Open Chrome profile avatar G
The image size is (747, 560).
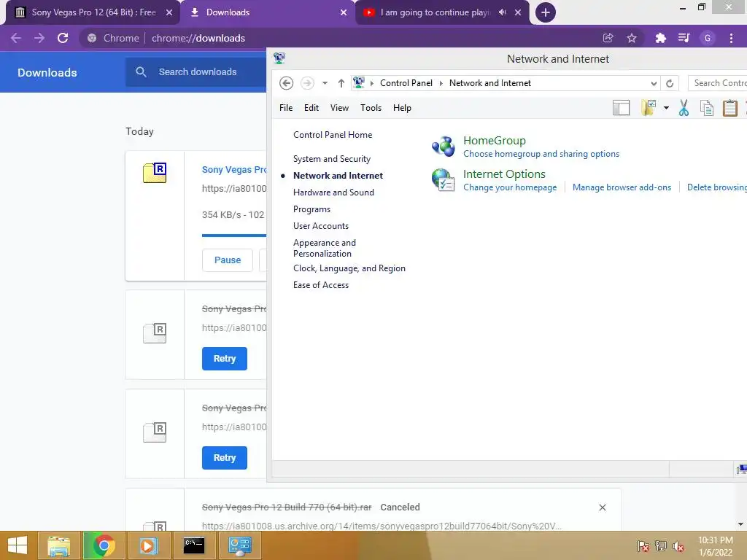click(x=708, y=38)
